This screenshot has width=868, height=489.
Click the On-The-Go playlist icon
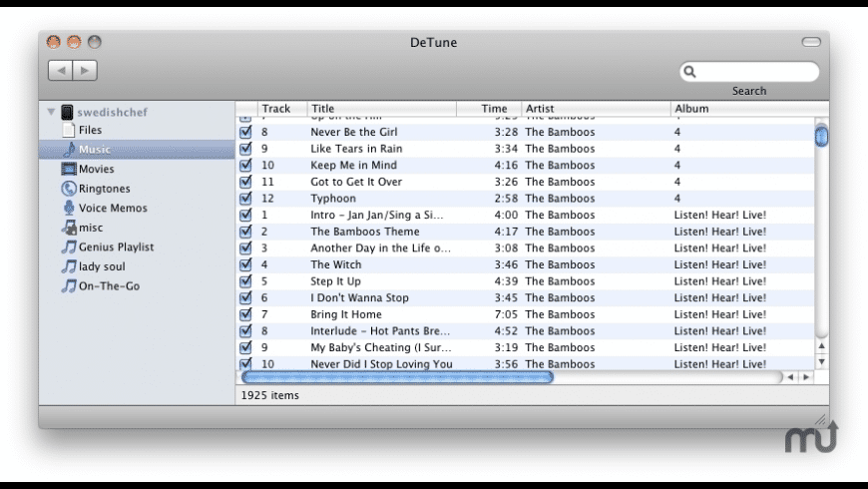point(69,285)
